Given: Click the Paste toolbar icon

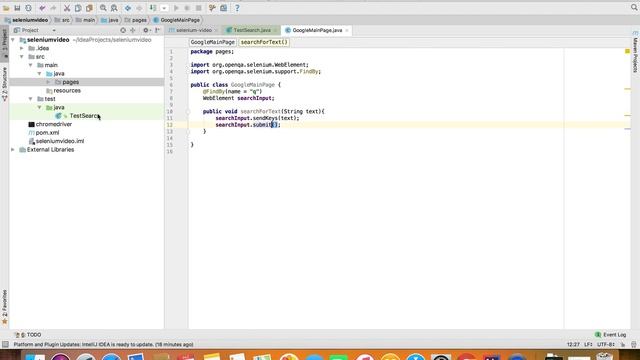Looking at the screenshot, I should [x=89, y=8].
